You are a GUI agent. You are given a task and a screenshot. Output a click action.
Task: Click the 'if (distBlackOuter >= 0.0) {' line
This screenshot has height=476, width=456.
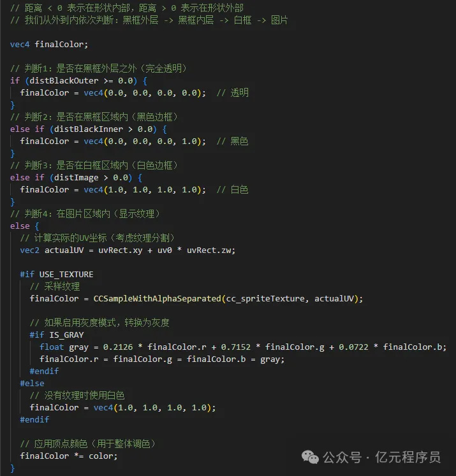click(x=78, y=81)
